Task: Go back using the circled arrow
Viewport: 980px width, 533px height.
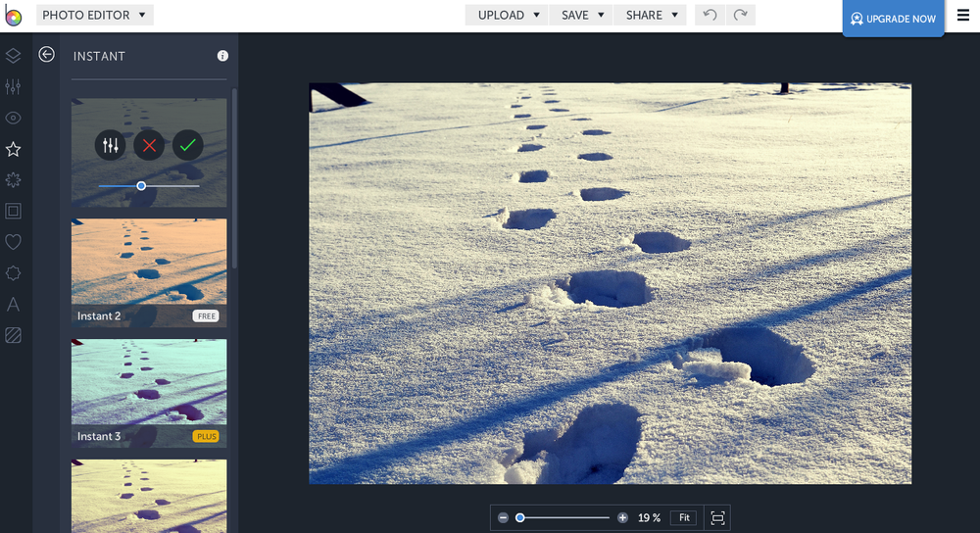Action: coord(46,54)
